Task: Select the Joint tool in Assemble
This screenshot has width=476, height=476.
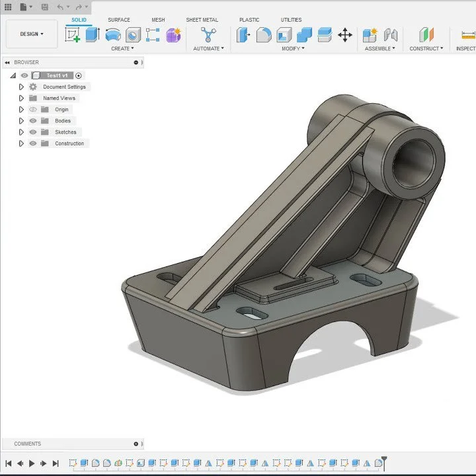Action: pyautogui.click(x=391, y=34)
